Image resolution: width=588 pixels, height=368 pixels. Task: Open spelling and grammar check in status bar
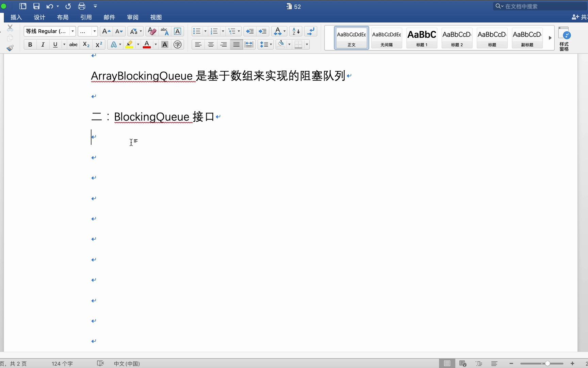(x=100, y=364)
